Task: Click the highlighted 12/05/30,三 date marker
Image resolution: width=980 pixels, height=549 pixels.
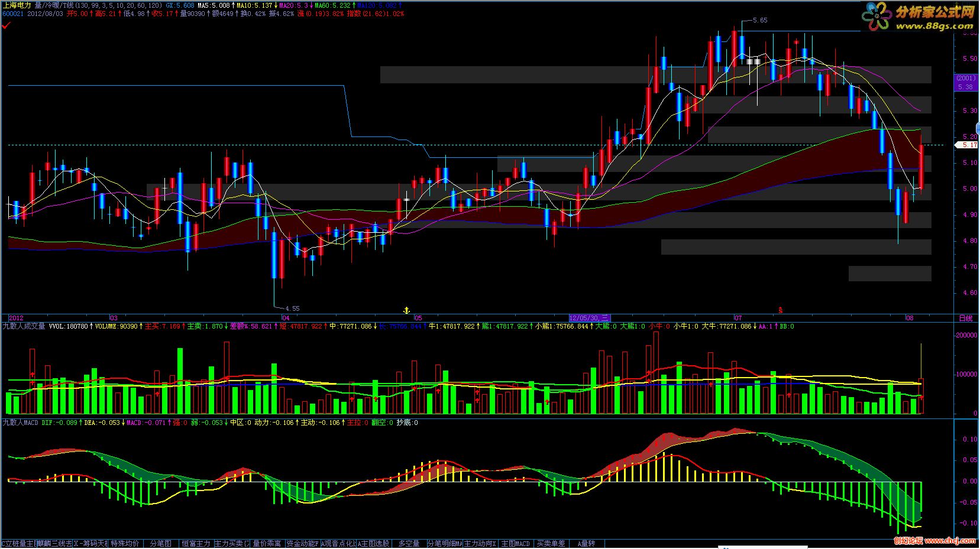Action: pos(589,318)
